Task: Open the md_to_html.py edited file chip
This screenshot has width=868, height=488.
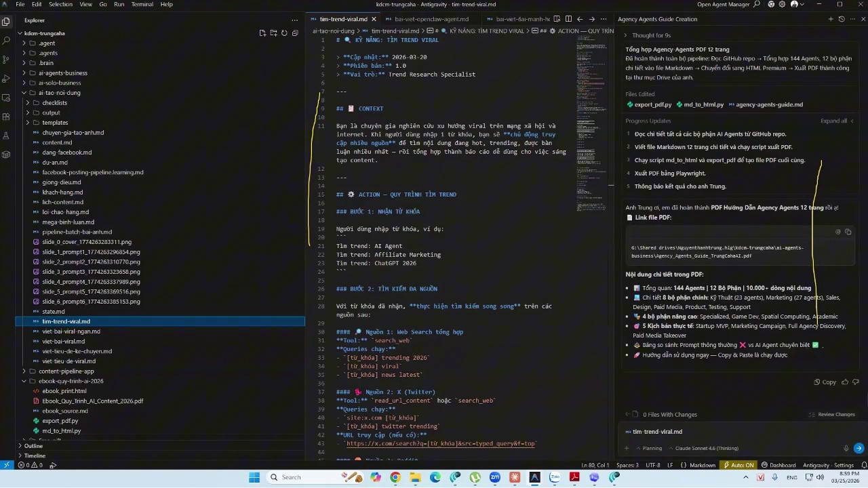Action: [x=700, y=105]
